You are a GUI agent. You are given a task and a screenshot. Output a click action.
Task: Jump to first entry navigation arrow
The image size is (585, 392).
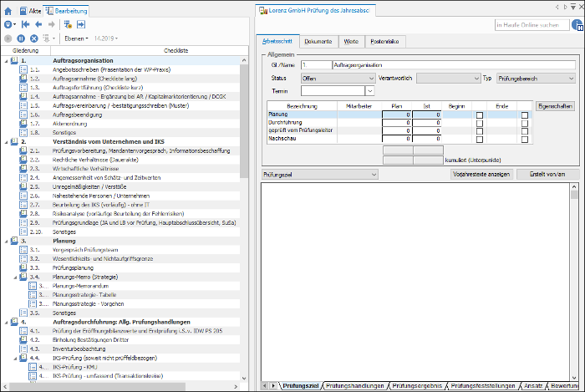tap(25, 24)
